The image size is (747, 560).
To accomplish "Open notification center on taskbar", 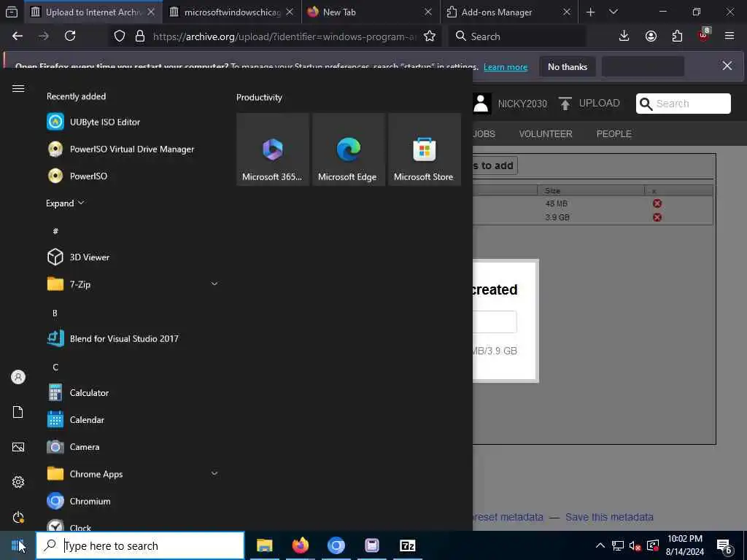I will pyautogui.click(x=724, y=545).
